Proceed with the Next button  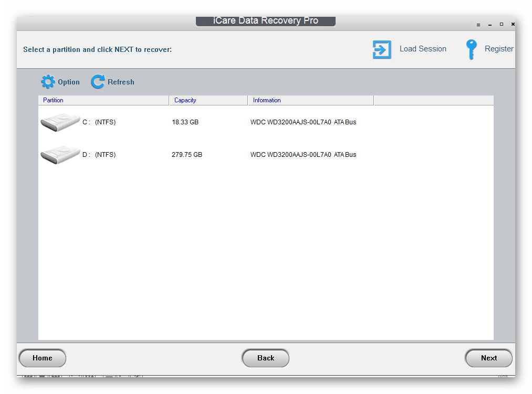(489, 358)
